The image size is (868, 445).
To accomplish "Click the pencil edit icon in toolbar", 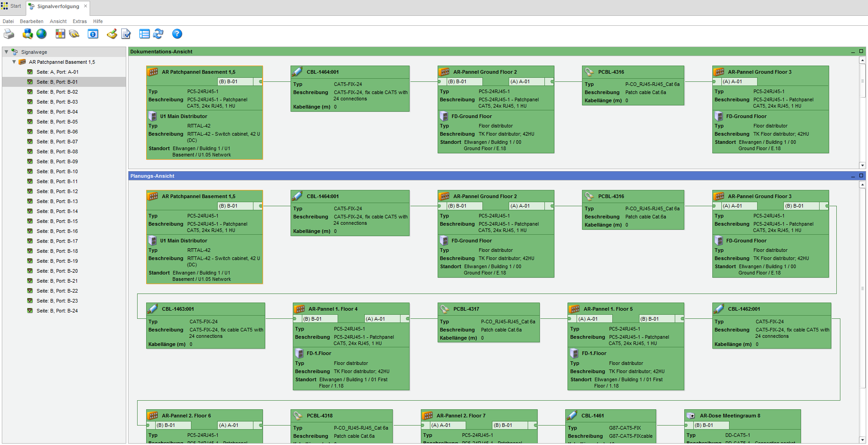I will (x=112, y=34).
